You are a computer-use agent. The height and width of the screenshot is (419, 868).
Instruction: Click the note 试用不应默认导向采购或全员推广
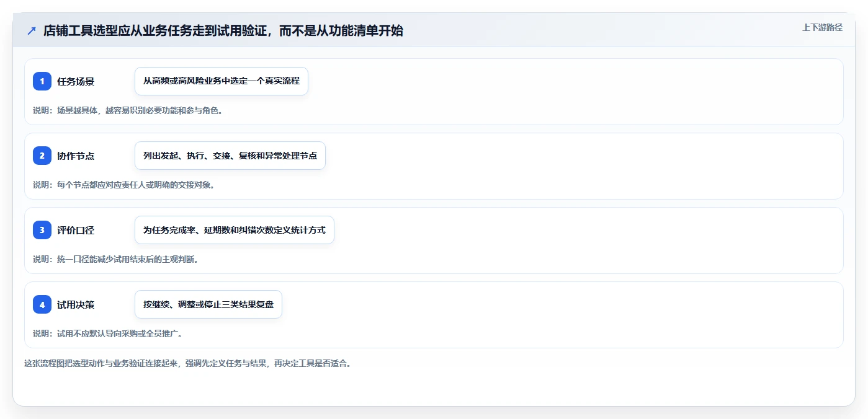(107, 333)
